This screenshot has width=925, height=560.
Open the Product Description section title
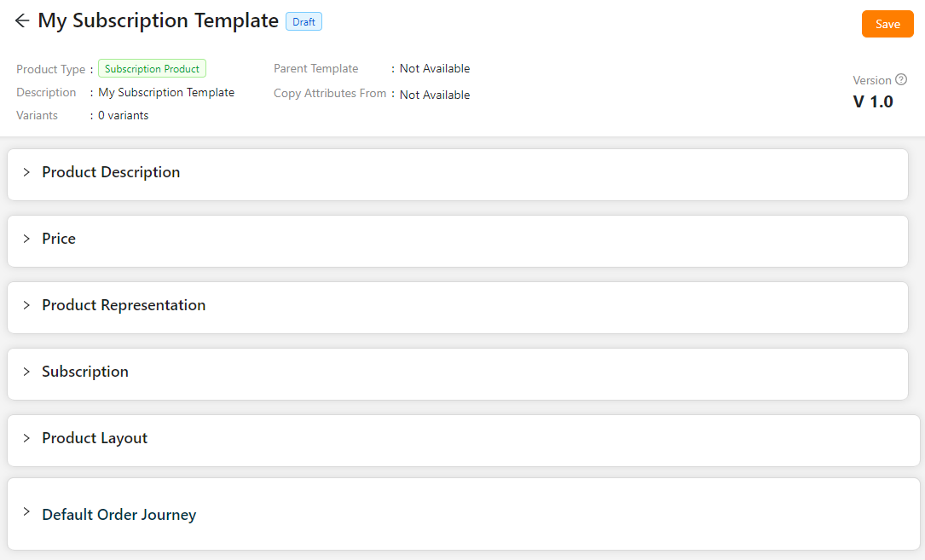(x=111, y=172)
